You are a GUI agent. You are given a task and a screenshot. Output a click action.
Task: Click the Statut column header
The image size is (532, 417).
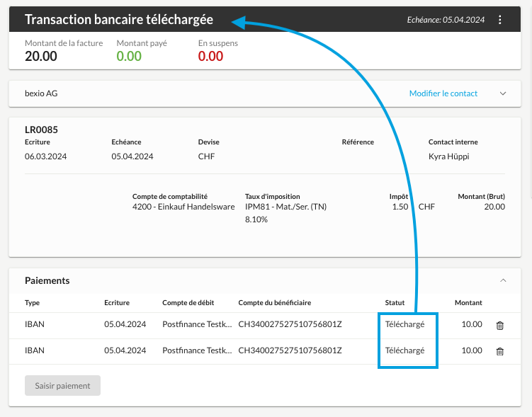point(395,303)
